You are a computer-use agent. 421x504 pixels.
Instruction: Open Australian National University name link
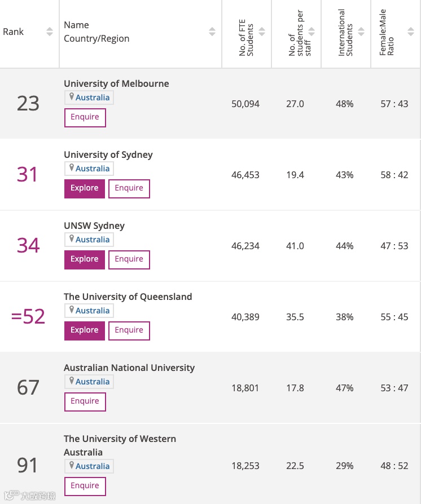point(129,368)
